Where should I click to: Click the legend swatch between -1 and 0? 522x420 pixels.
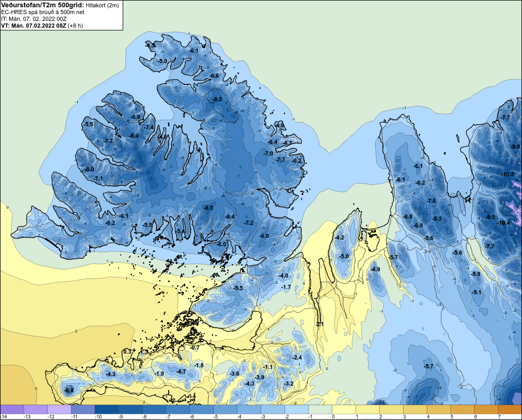click(x=321, y=409)
